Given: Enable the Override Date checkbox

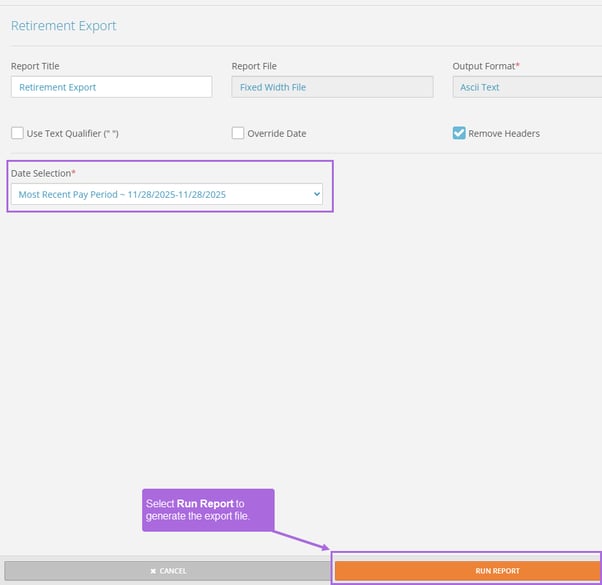Looking at the screenshot, I should [x=238, y=133].
